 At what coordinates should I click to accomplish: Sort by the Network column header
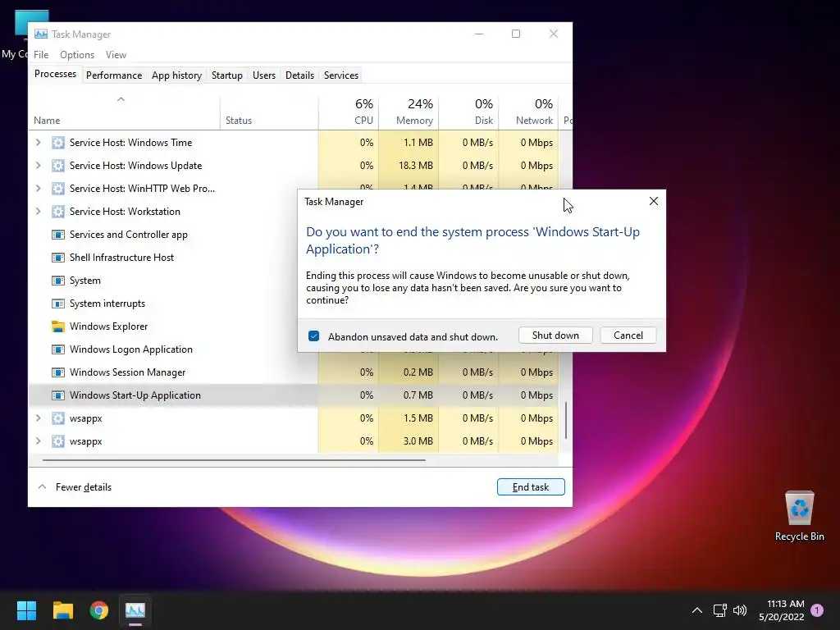pyautogui.click(x=529, y=112)
